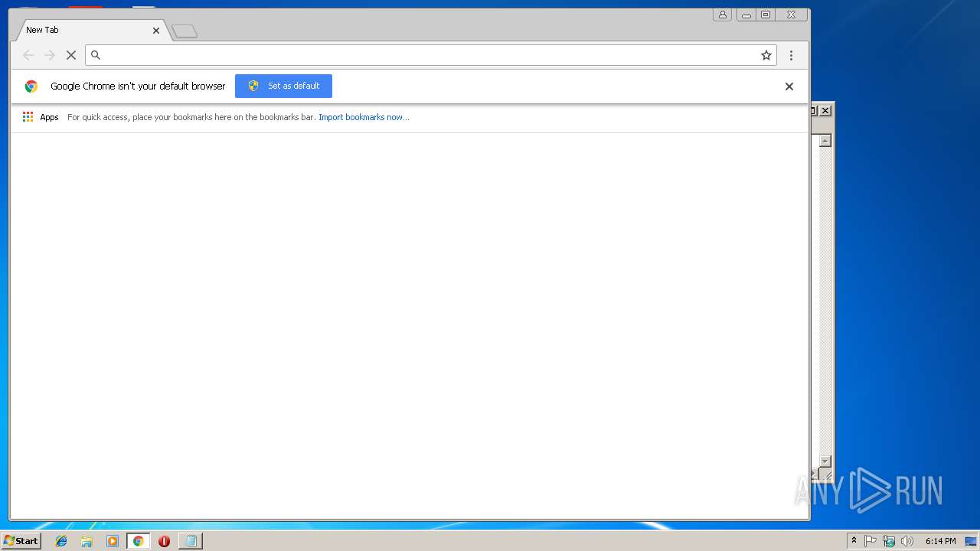Click Import bookmarks now link
This screenshot has height=551, width=980.
[x=364, y=117]
